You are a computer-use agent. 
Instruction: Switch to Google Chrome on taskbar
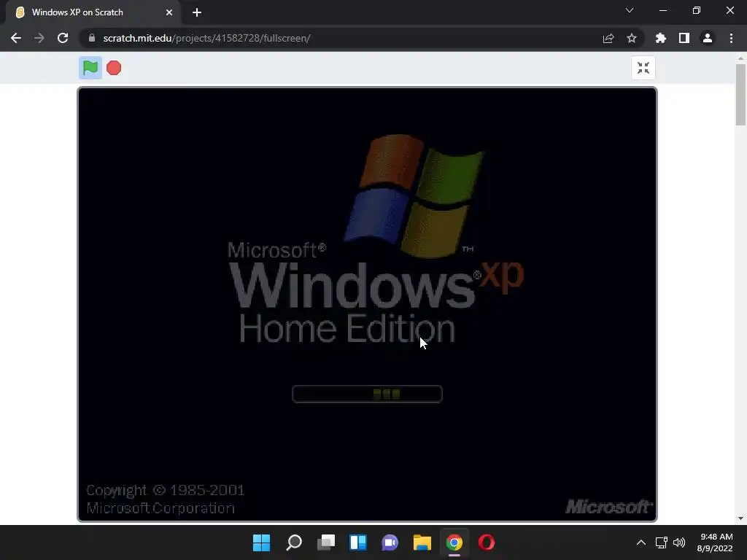click(x=454, y=542)
